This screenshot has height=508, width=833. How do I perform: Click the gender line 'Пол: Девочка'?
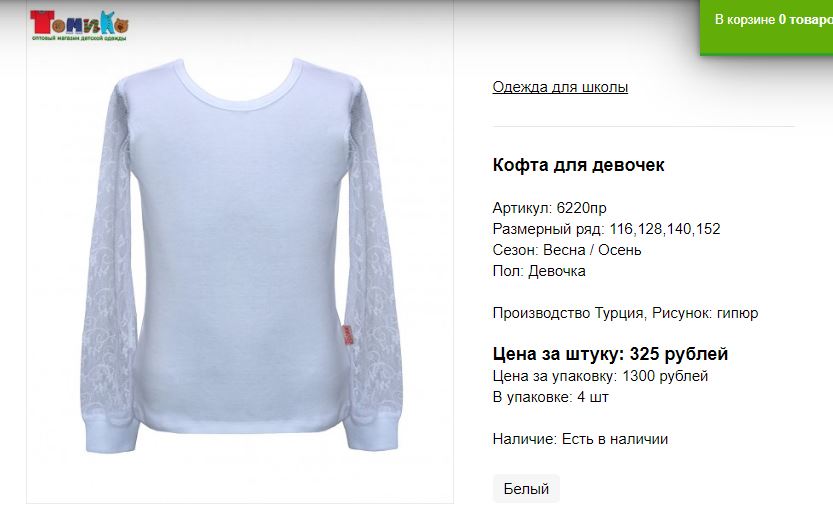click(539, 271)
